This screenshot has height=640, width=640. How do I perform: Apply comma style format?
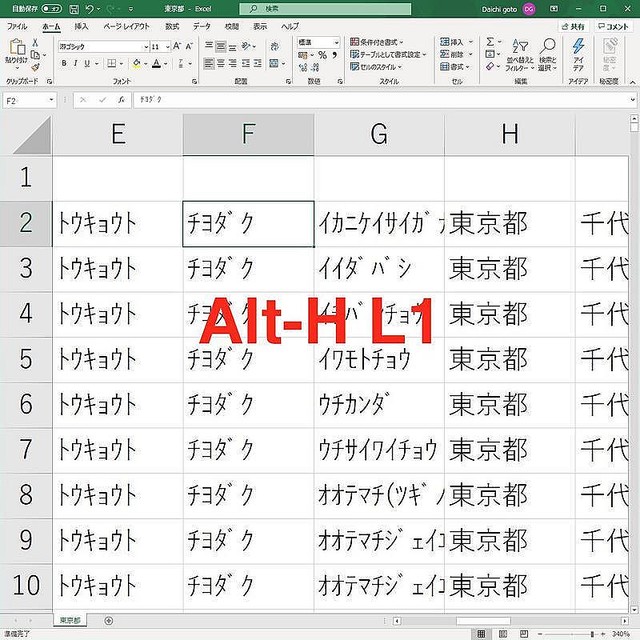pos(334,55)
